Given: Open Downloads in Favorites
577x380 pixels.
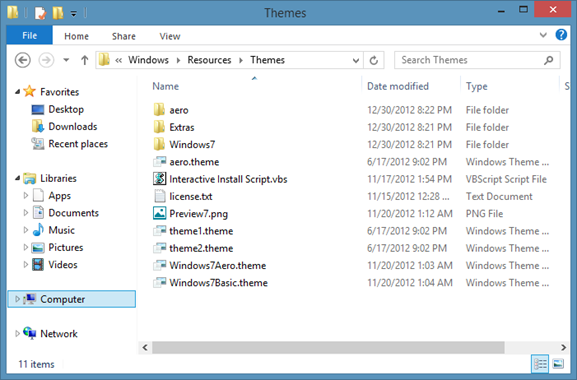Looking at the screenshot, I should point(72,127).
